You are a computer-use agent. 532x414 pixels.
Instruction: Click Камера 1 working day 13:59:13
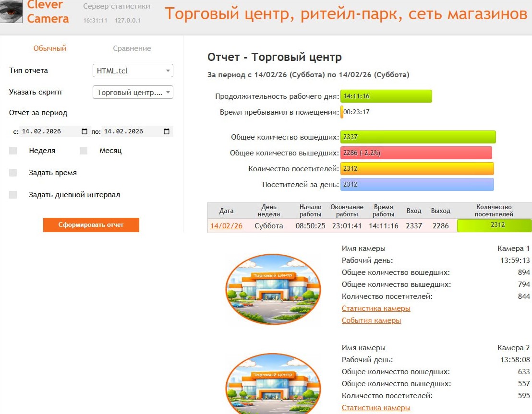[515, 260]
